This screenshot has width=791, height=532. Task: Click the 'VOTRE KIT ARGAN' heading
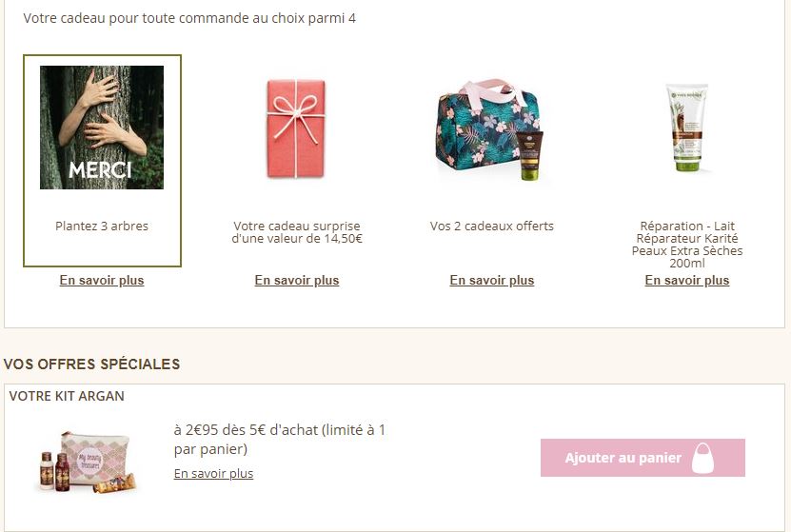pyautogui.click(x=67, y=396)
